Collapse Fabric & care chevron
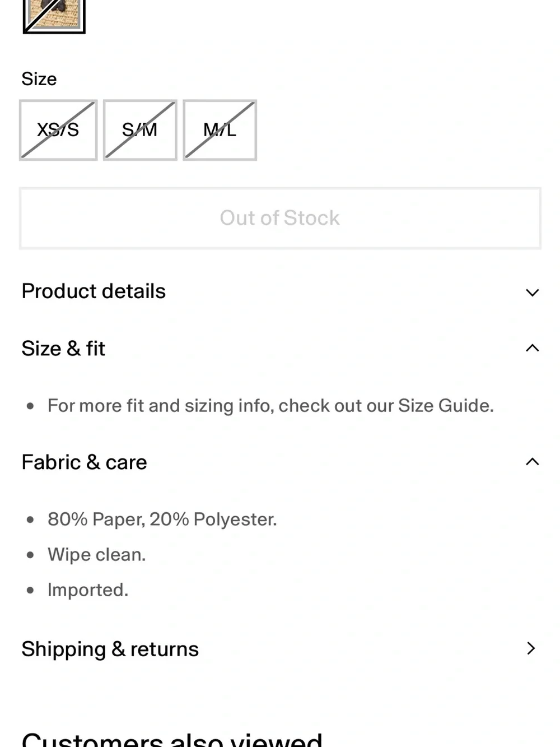 coord(532,462)
